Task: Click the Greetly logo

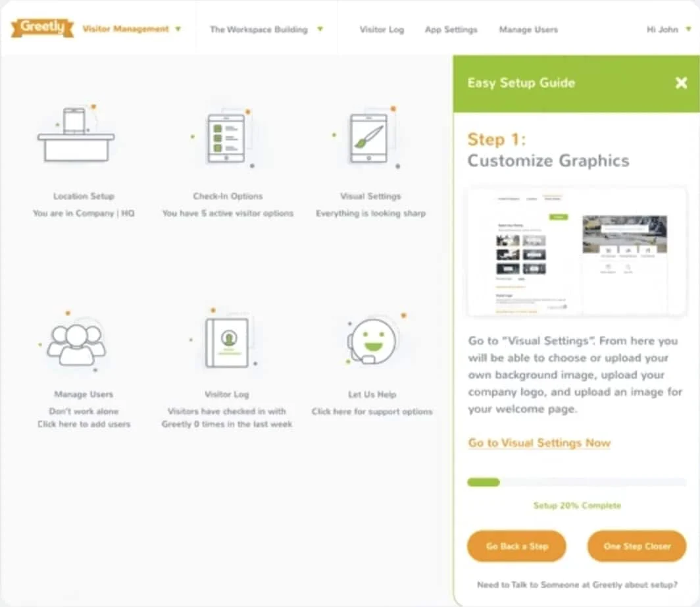Action: pyautogui.click(x=42, y=28)
